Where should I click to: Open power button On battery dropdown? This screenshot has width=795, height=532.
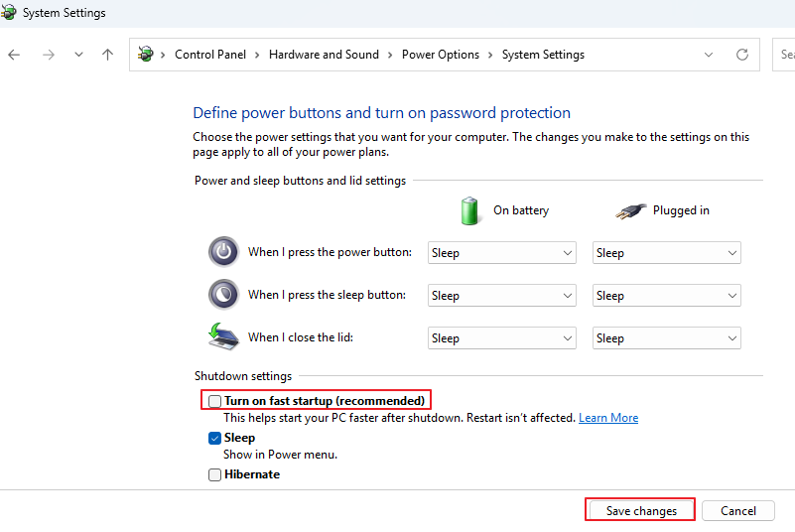tap(502, 253)
